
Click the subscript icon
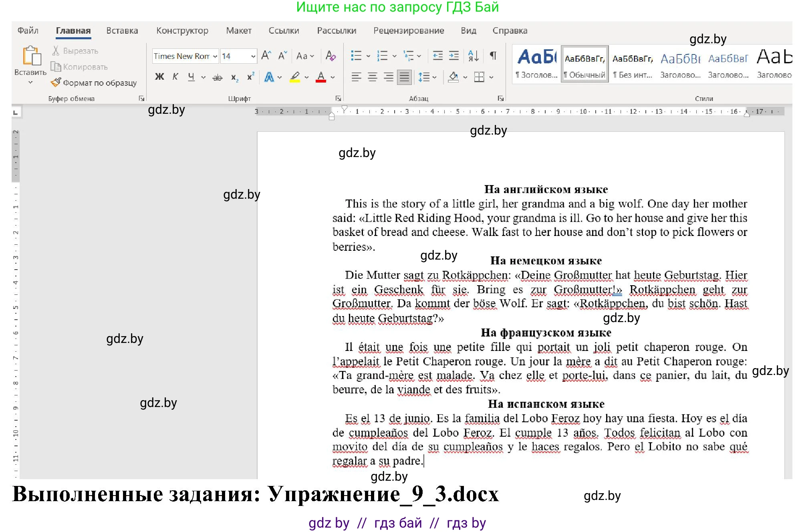(x=234, y=77)
